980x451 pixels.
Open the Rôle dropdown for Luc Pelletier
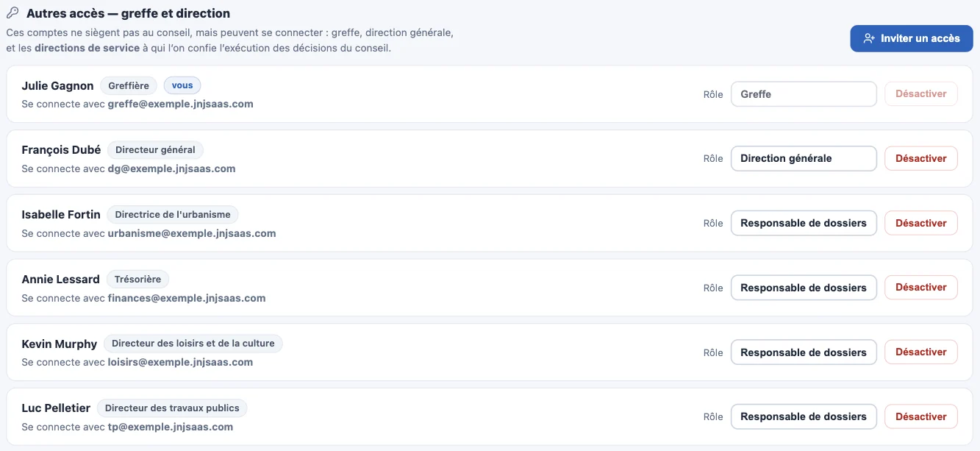[x=804, y=416]
